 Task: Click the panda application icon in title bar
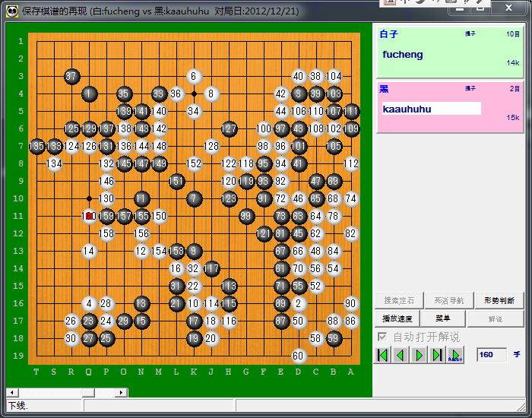click(12, 11)
